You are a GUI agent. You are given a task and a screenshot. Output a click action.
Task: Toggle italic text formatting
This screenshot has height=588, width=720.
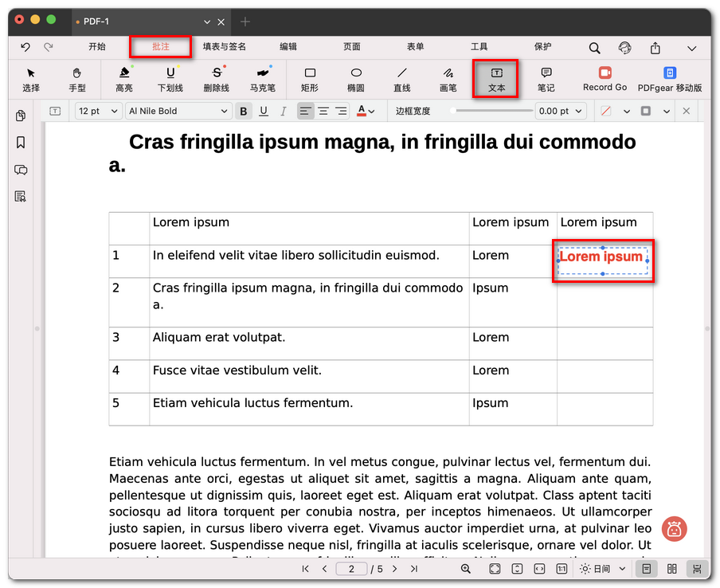(284, 112)
